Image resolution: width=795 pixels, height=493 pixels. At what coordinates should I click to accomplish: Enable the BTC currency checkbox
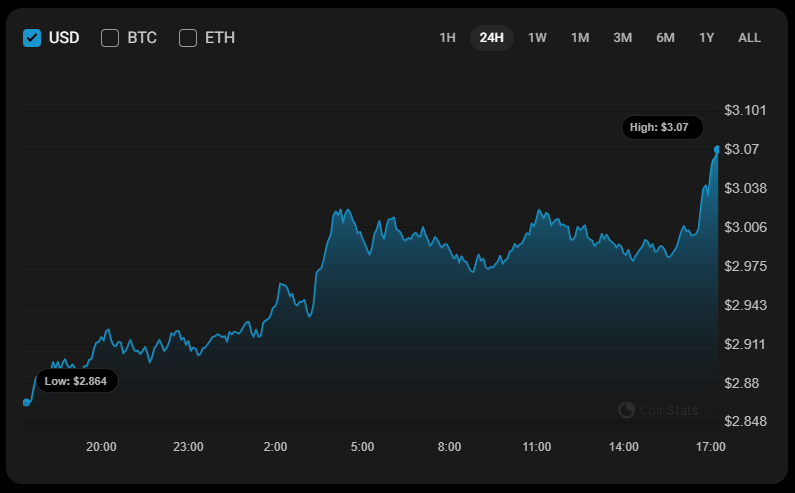(x=110, y=38)
